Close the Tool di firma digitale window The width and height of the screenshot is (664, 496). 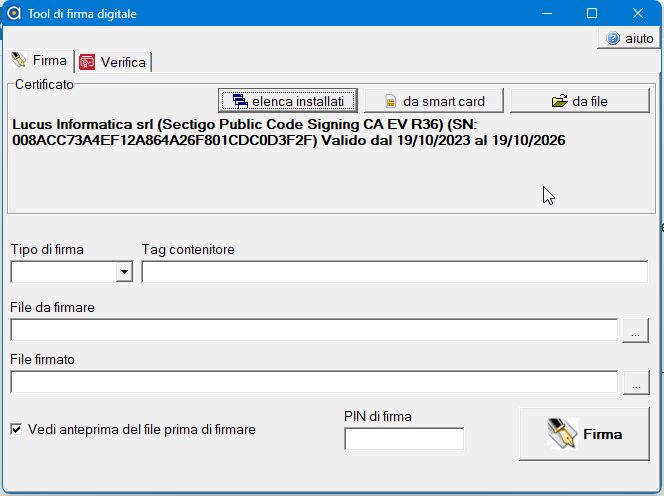pos(638,14)
